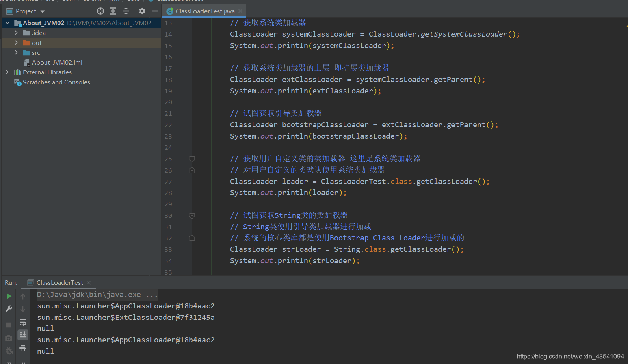Screen dimensions: 628x364
Task: Expand the src folder
Action: (16, 52)
